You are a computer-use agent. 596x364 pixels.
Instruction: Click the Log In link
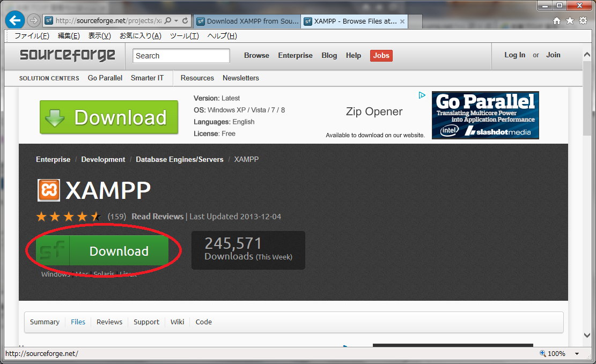(514, 55)
